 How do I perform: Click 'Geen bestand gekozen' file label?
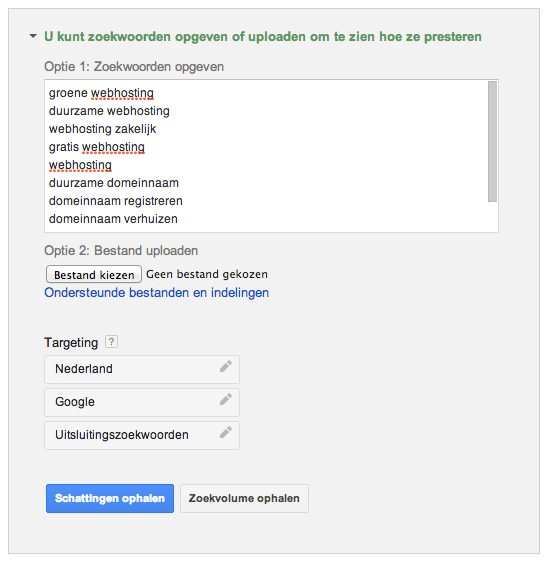pos(207,274)
